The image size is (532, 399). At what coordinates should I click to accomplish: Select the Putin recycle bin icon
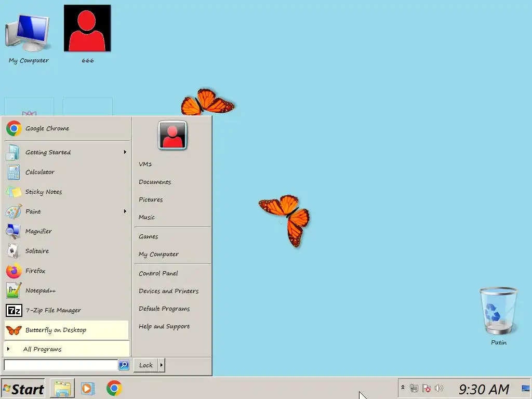498,316
